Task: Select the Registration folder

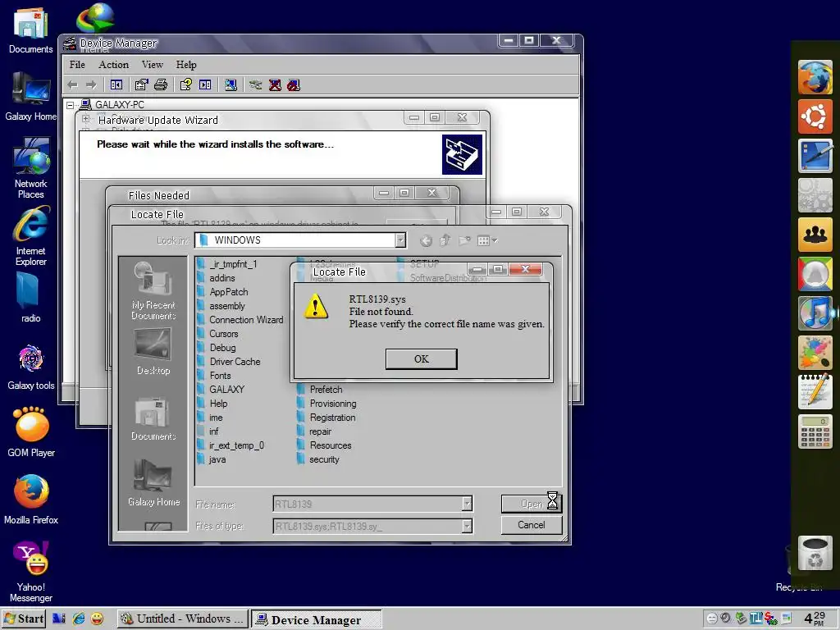Action: pos(326,418)
